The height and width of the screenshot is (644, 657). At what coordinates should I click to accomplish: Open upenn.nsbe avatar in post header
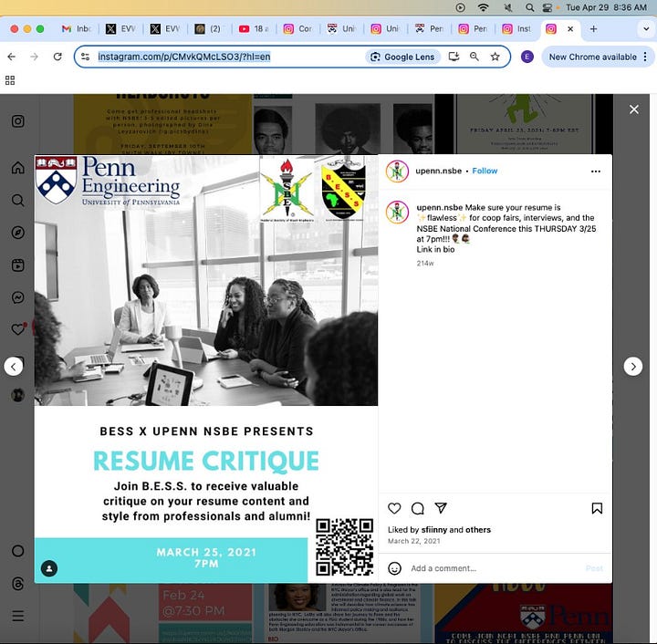397,171
